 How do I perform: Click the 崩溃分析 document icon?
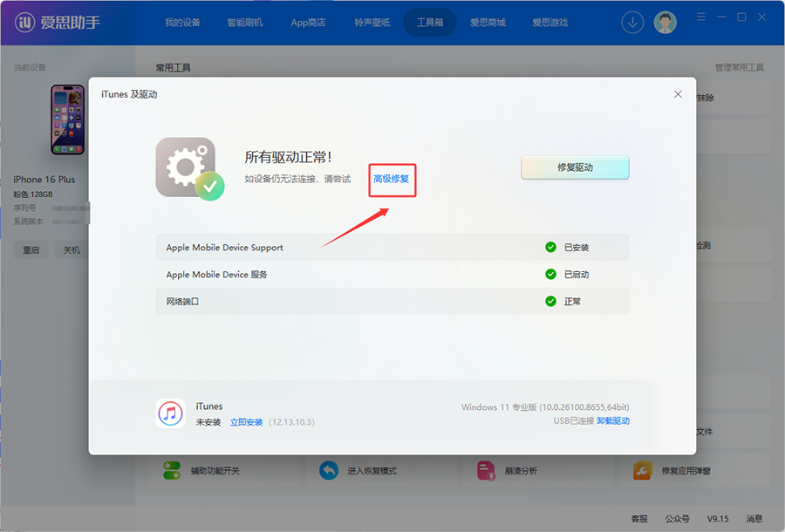coord(486,470)
